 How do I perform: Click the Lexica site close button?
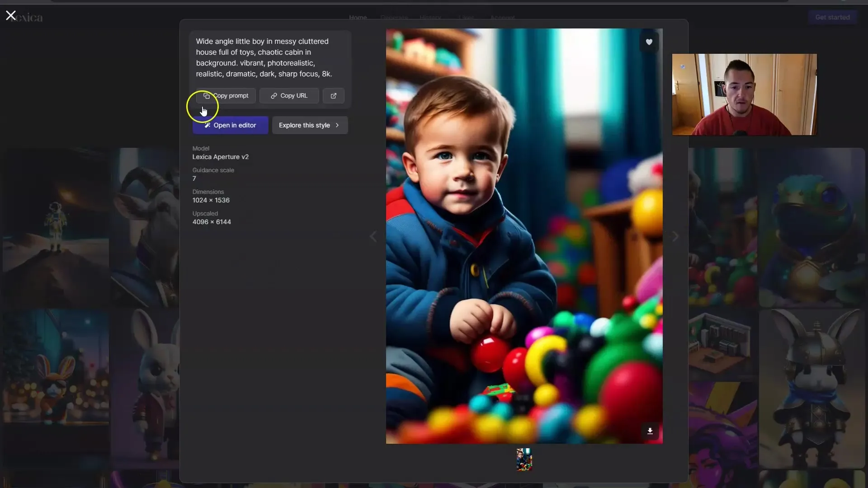[11, 15]
